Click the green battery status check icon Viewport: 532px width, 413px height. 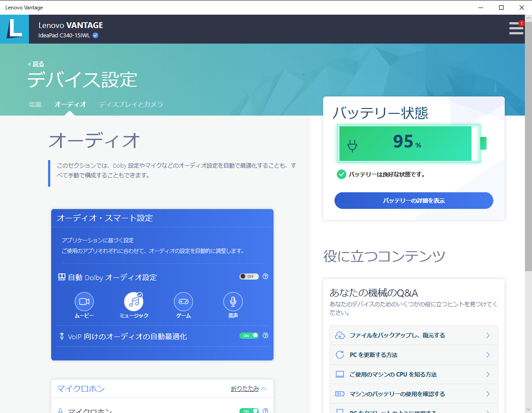click(x=341, y=174)
